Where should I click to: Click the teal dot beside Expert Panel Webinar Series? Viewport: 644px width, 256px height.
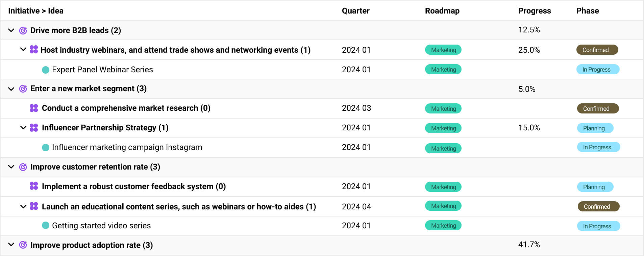pyautogui.click(x=46, y=70)
